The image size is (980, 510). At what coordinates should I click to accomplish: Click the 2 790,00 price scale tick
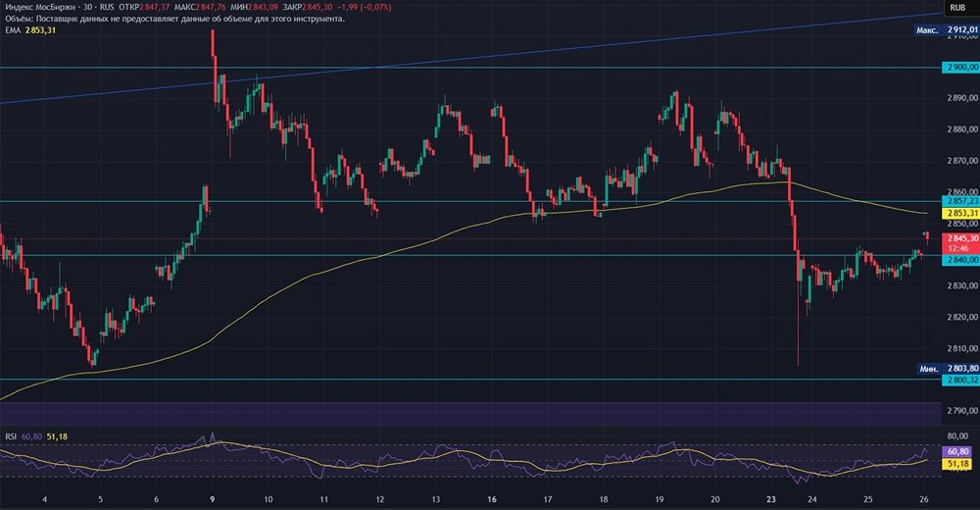962,411
